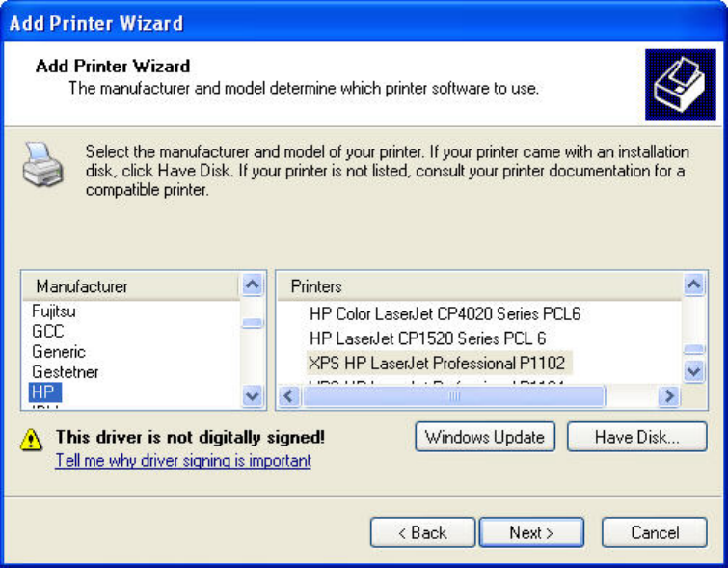Click Printers horizontal scrollbar thumb
728x568 pixels.
tap(454, 396)
